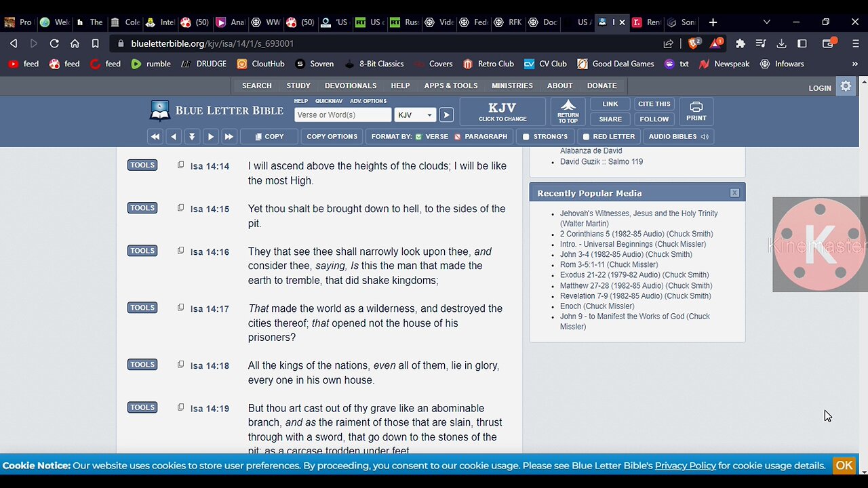Click the Link button
This screenshot has width=868, height=488.
click(x=610, y=104)
